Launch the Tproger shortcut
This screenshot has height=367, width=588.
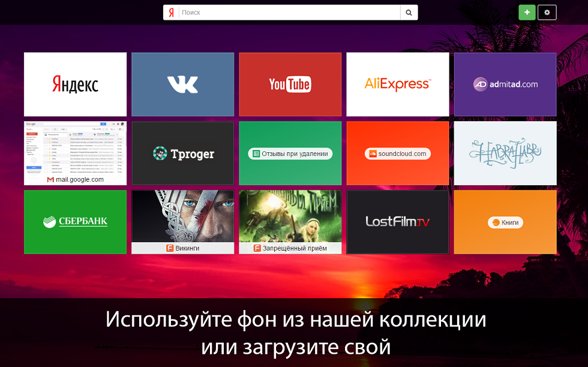click(x=182, y=153)
